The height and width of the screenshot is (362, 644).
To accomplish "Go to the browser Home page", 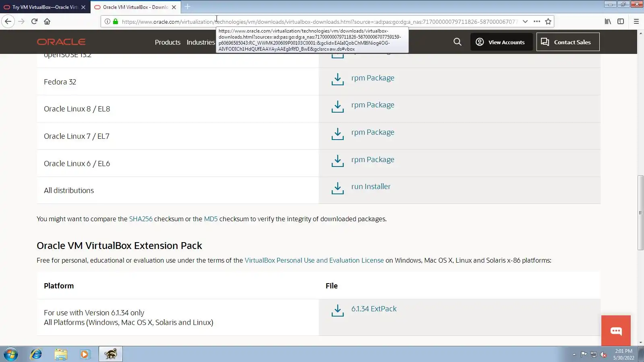I will [47, 21].
